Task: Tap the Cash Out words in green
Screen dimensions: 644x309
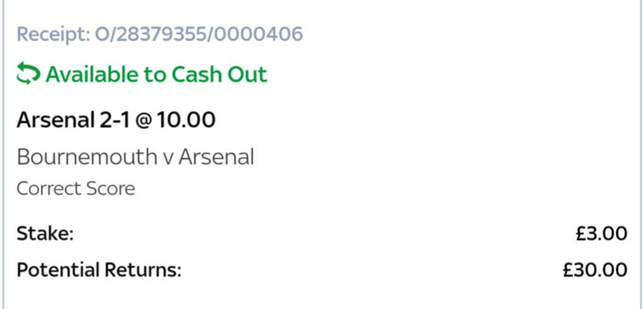Action: [x=219, y=75]
